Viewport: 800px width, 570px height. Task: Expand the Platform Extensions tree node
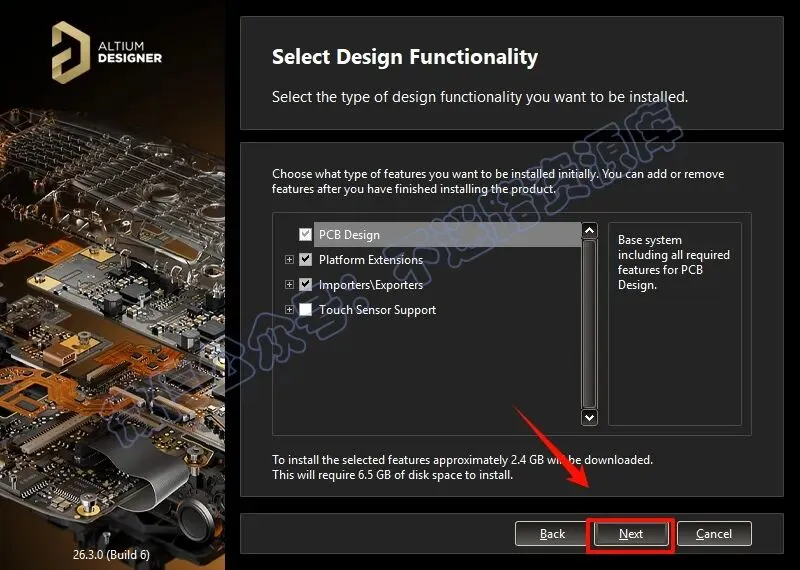289,259
